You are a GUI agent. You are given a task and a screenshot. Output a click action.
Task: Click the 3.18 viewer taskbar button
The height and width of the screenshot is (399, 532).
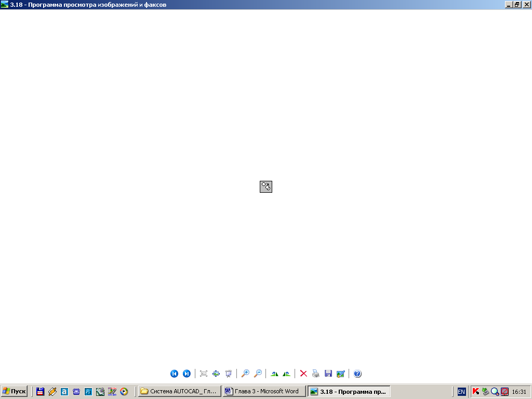pyautogui.click(x=349, y=391)
